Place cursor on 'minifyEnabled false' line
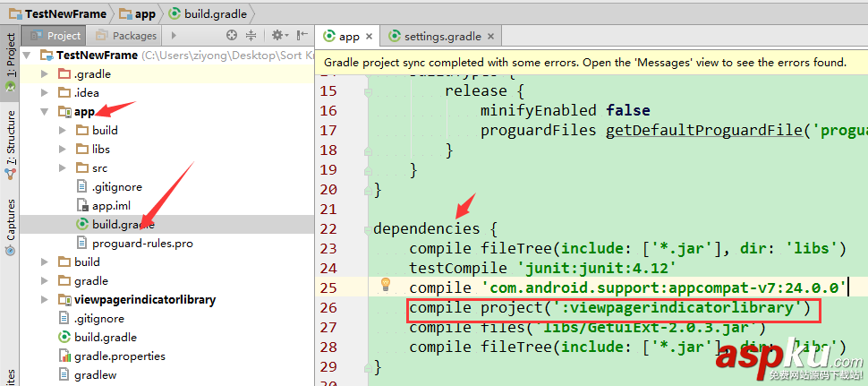 pos(565,110)
